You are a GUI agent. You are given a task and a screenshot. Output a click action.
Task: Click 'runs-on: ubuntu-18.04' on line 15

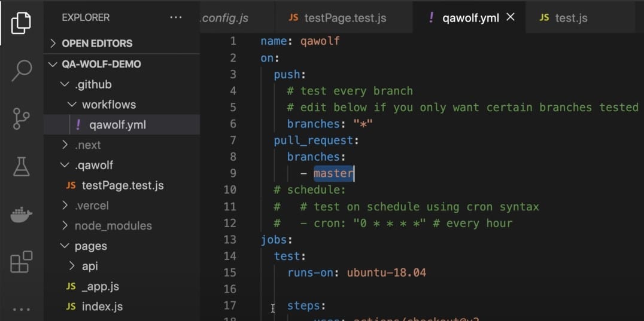tap(357, 273)
